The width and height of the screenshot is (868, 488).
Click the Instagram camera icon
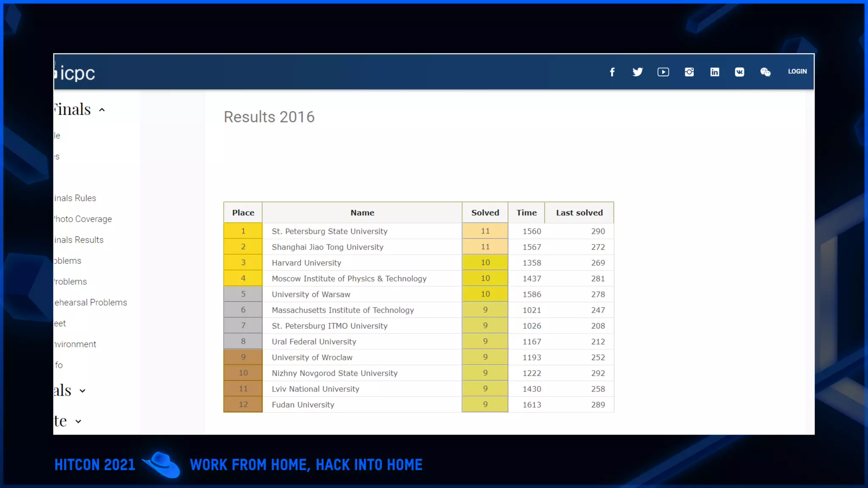pyautogui.click(x=689, y=72)
